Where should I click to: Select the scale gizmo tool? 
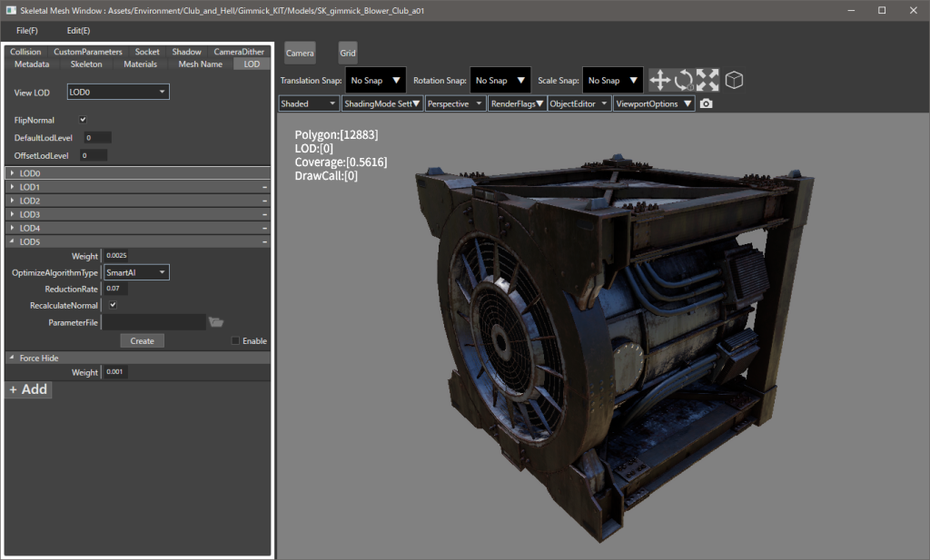click(x=707, y=80)
